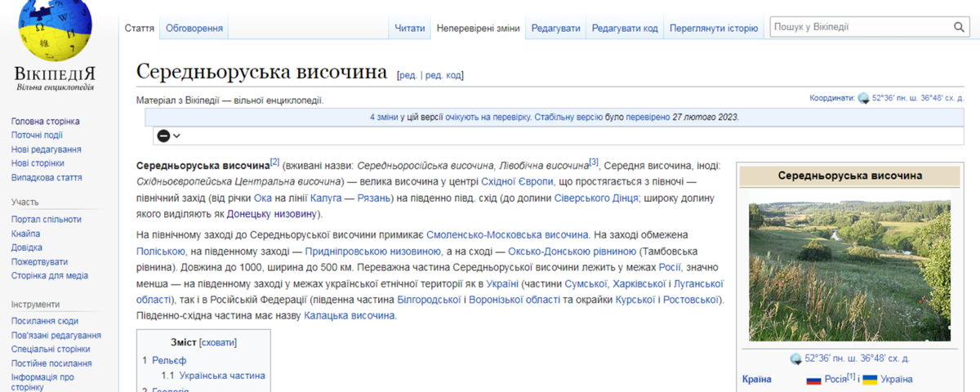Open the Редагувати tab
980x392 pixels.
point(556,28)
